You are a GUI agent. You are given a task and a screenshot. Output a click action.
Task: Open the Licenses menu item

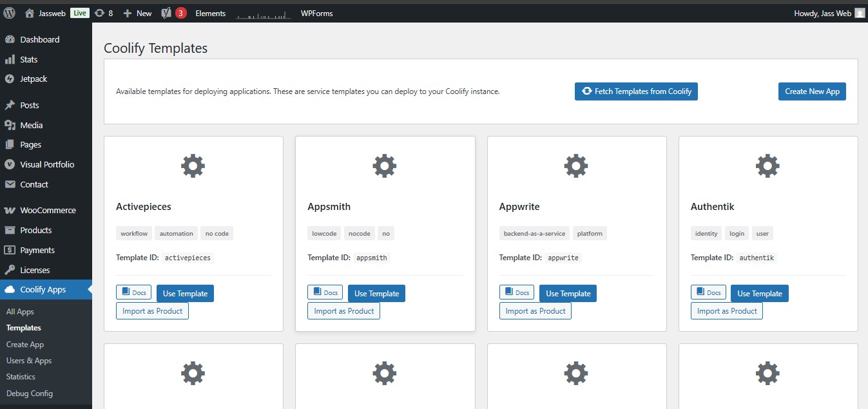(x=46, y=270)
